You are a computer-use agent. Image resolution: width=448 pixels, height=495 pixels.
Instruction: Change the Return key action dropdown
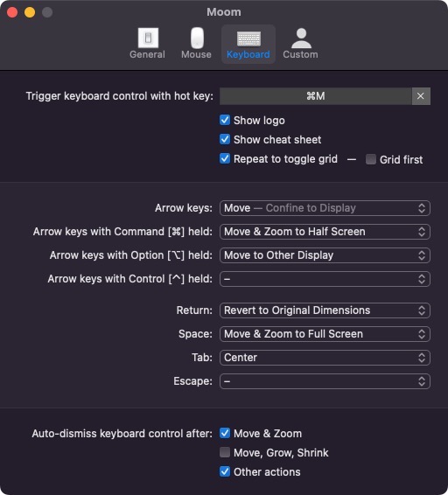tap(325, 310)
